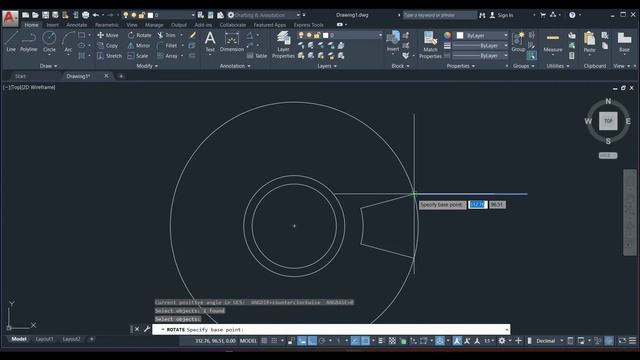Expand the Annotation panel
640x360 pixels.
click(x=235, y=66)
